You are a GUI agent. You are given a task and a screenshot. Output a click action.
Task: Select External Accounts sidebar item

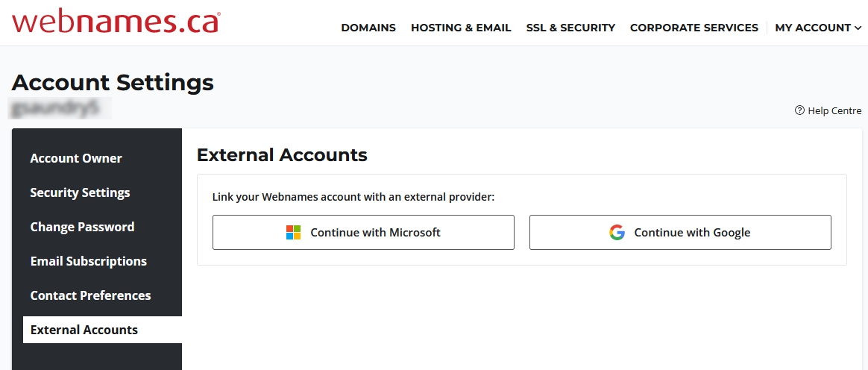pyautogui.click(x=102, y=330)
